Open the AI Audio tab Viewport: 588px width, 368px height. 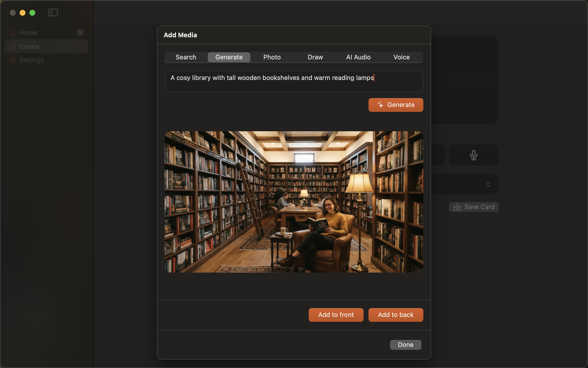tap(358, 57)
